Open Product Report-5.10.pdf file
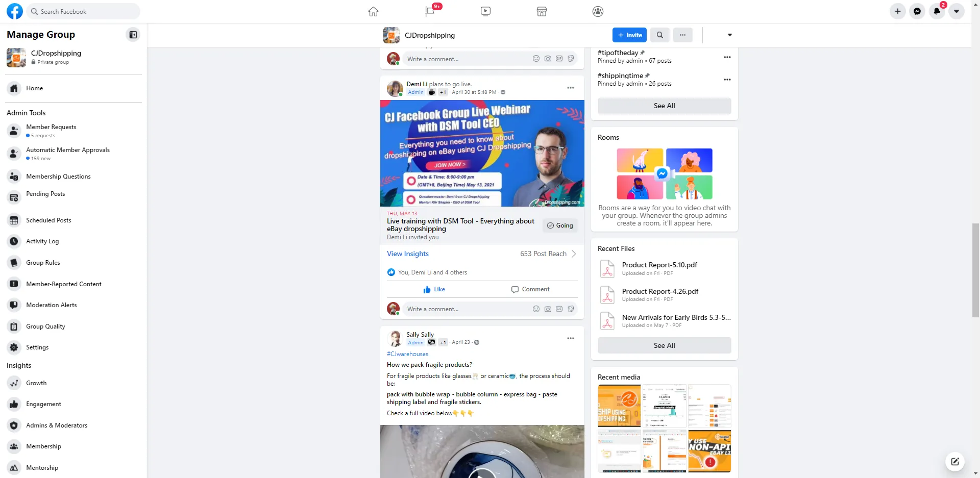This screenshot has height=478, width=980. coord(659,265)
